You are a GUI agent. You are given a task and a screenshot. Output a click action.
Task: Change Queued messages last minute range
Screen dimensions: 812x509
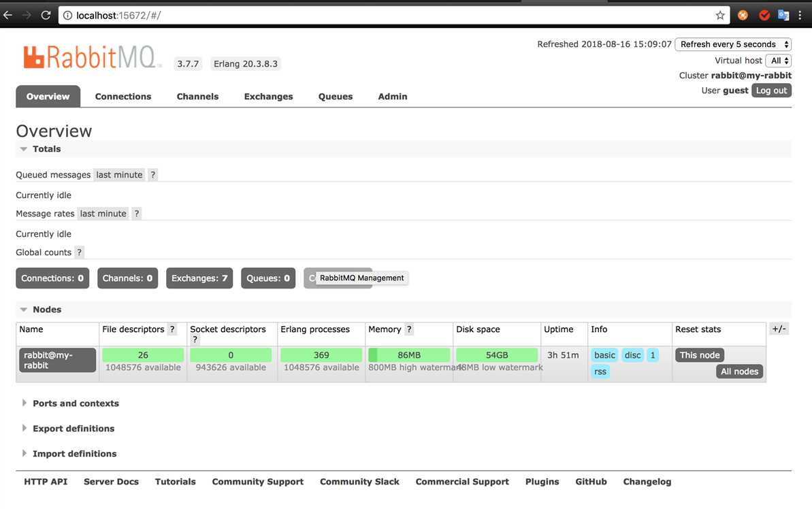(119, 175)
